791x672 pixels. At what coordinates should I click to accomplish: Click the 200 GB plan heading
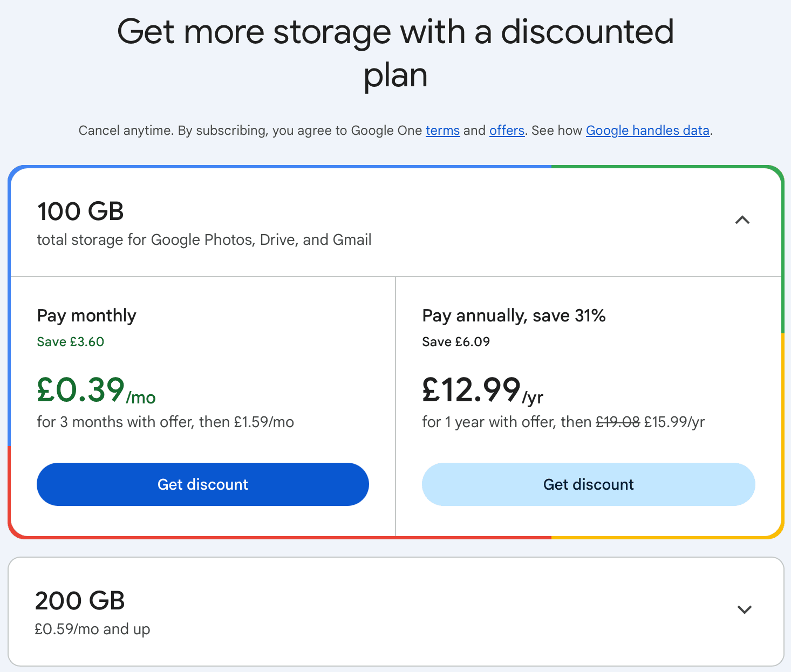79,600
